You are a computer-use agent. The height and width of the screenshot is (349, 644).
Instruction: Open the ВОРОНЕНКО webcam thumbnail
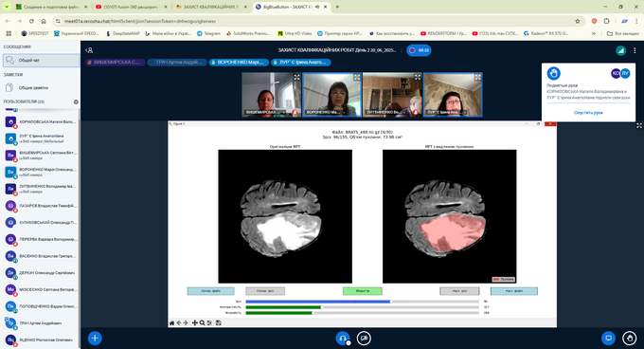(331, 95)
